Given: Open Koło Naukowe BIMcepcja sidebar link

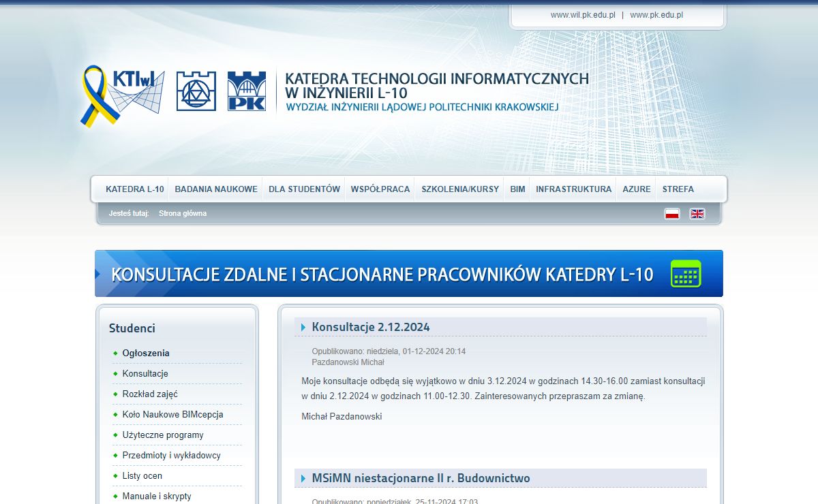Looking at the screenshot, I should [x=172, y=415].
